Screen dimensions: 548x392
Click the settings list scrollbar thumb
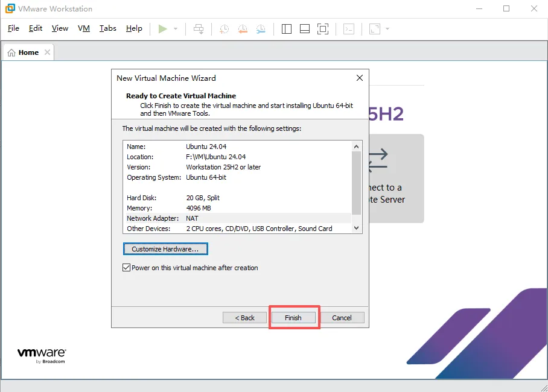[x=357, y=183]
